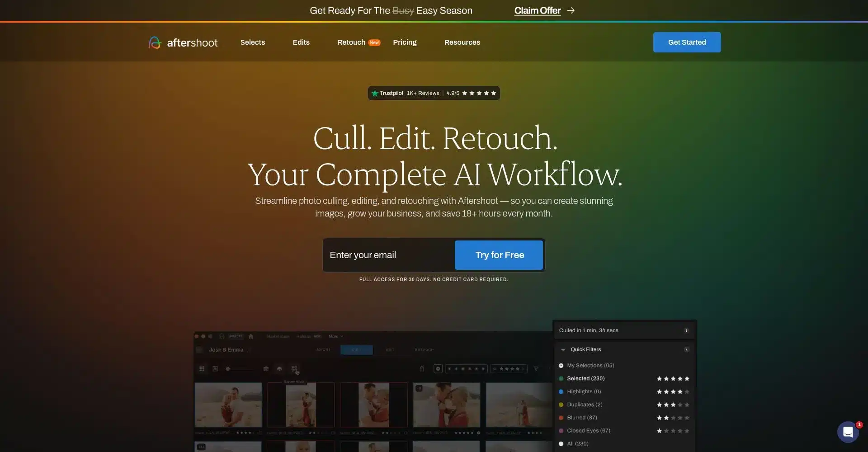Viewport: 868px width, 452px height.
Task: Select the Blurred (87) filter
Action: pyautogui.click(x=578, y=418)
